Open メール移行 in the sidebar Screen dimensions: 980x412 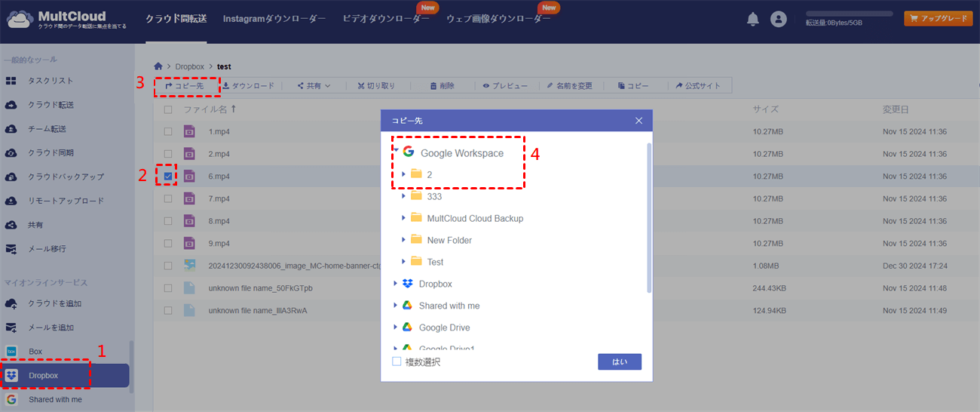coord(47,248)
